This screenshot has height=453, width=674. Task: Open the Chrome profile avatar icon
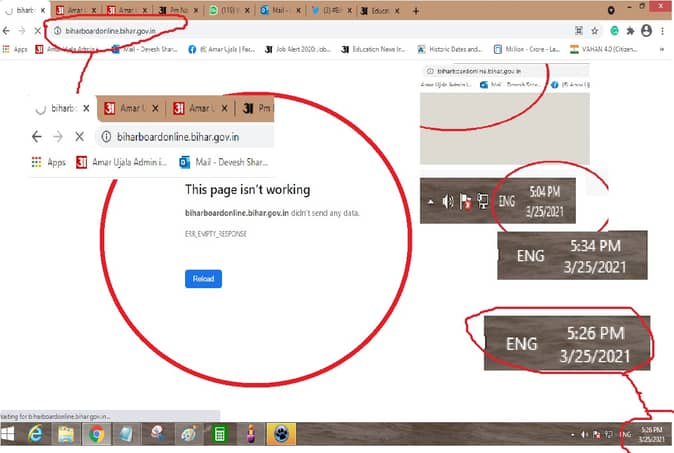click(x=648, y=31)
